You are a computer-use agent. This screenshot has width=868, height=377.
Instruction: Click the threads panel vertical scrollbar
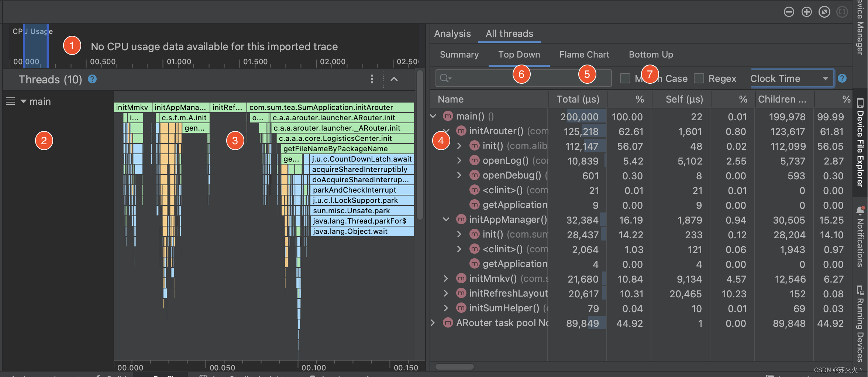click(x=420, y=146)
